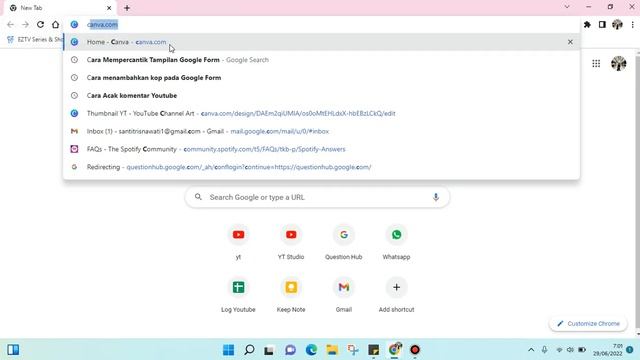Open Chrome profile avatar in toolbar
Screen dimensions: 640x360
617,24
